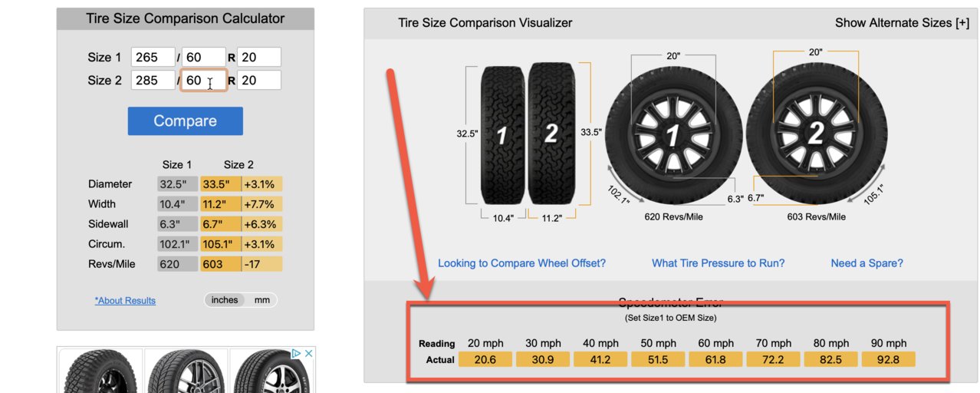The image size is (980, 393).
Task: Click the AdChoices triangle icon on ad
Action: coord(296,354)
